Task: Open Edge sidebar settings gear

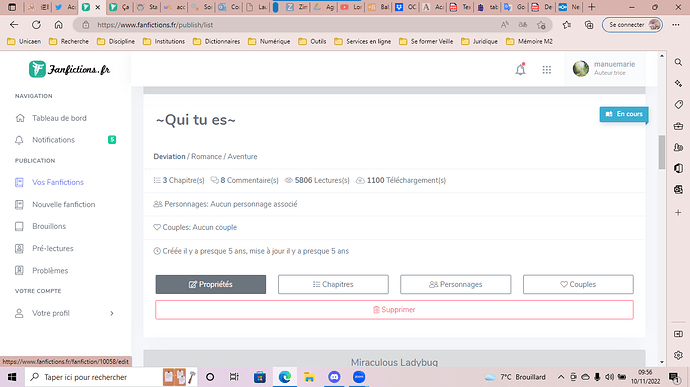Action: [678, 355]
